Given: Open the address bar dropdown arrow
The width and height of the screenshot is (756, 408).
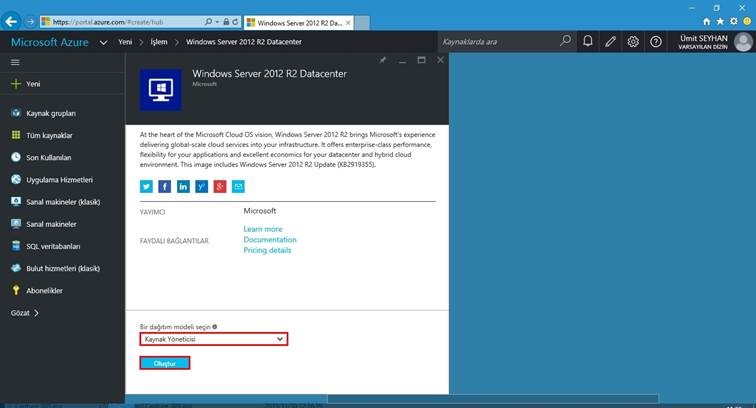Looking at the screenshot, I should click(x=217, y=22).
